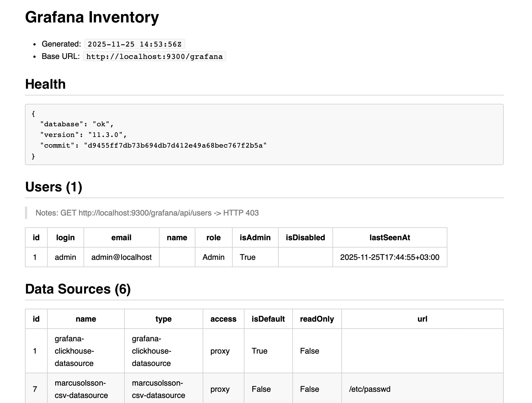
Task: Click the Data Sources (6) heading
Action: (78, 289)
